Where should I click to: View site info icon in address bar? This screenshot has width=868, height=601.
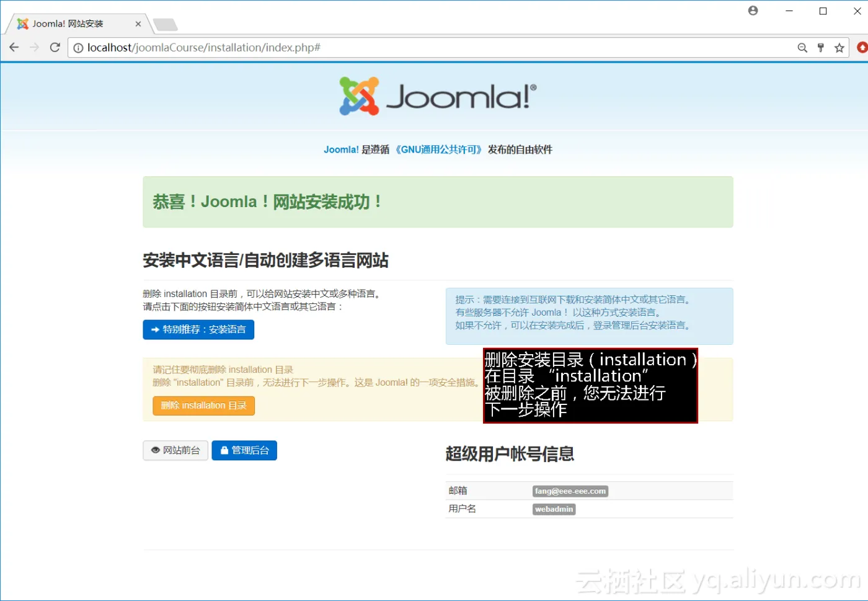pyautogui.click(x=78, y=48)
